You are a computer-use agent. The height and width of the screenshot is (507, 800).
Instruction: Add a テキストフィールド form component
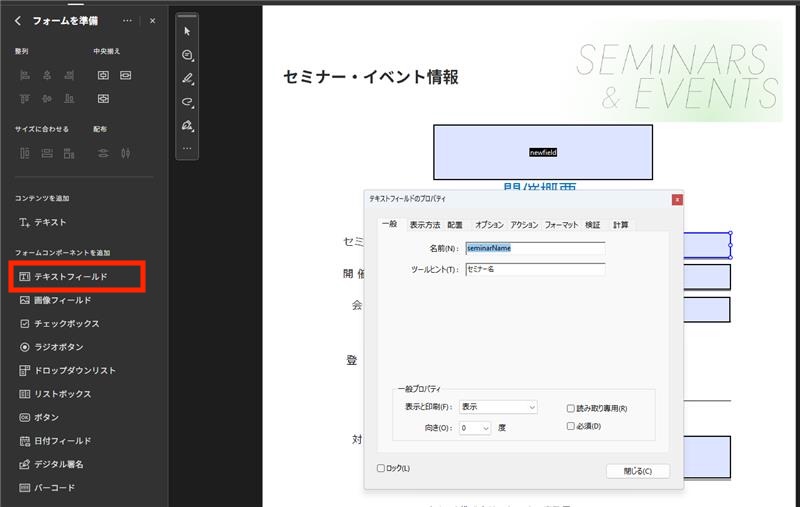[x=70, y=276]
